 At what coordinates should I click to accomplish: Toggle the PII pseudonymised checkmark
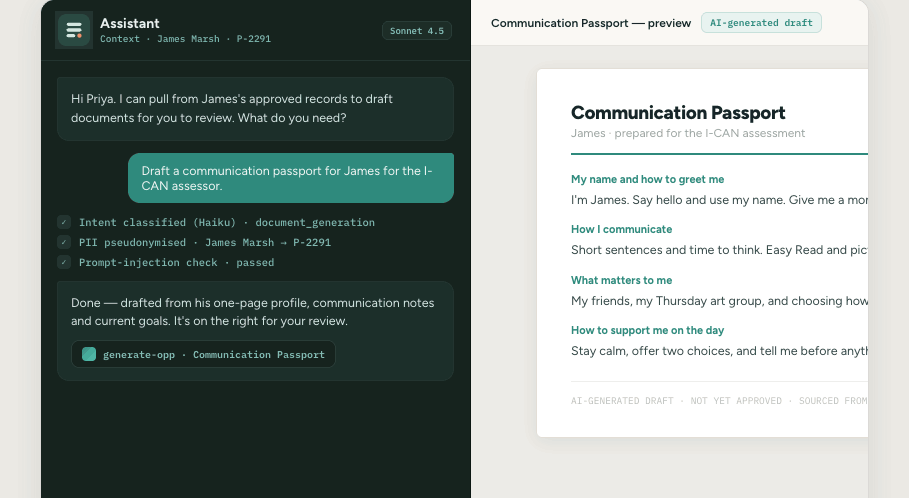[64, 242]
